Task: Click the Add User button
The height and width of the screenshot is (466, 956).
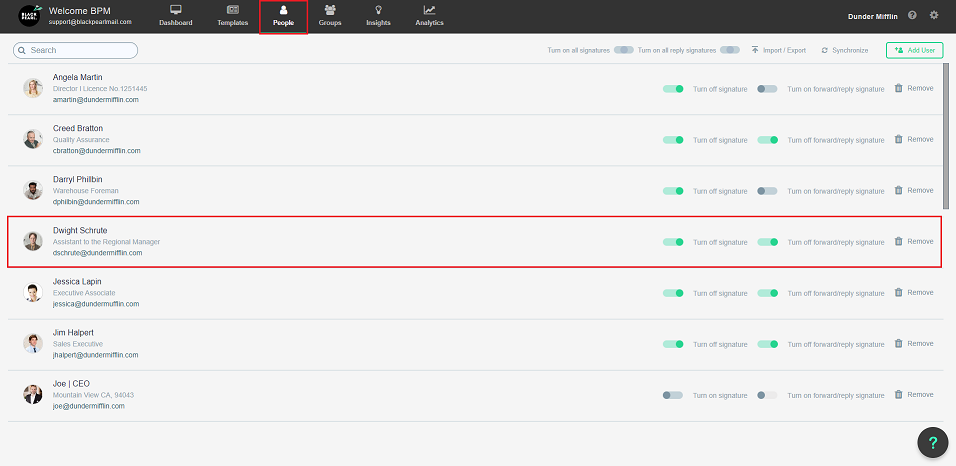Action: pos(914,50)
